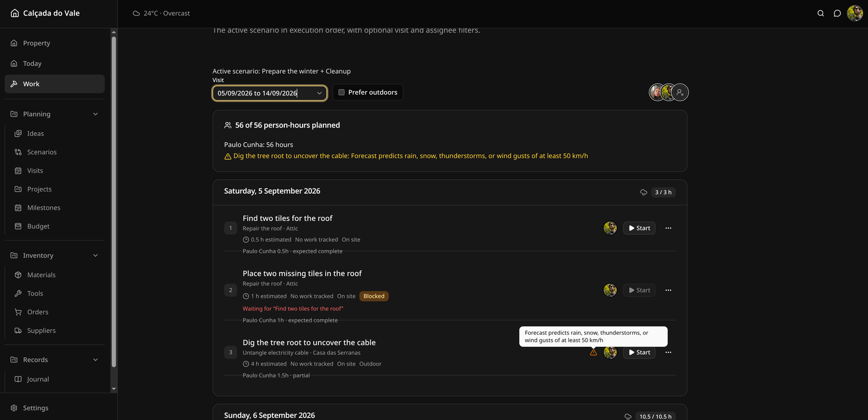Click the Inventory folder icon

point(14,256)
